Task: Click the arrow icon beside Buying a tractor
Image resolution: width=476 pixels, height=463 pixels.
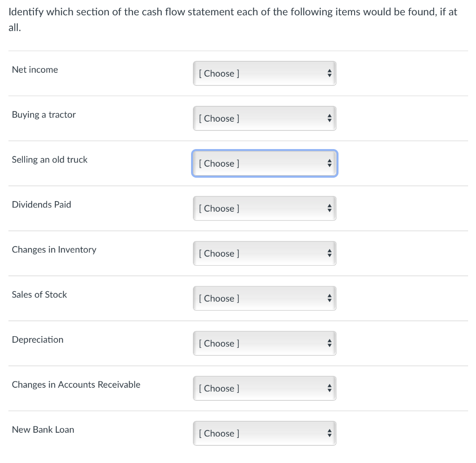Action: click(329, 118)
